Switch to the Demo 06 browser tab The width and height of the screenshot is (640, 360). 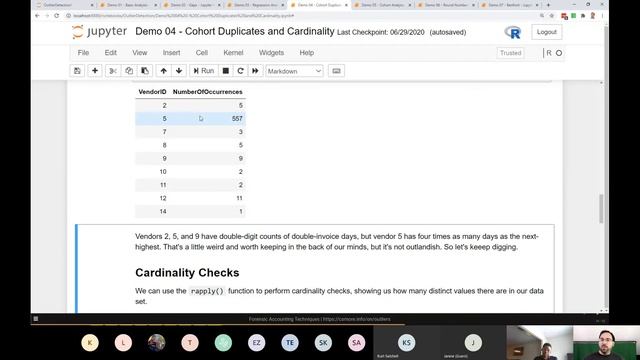tap(446, 5)
